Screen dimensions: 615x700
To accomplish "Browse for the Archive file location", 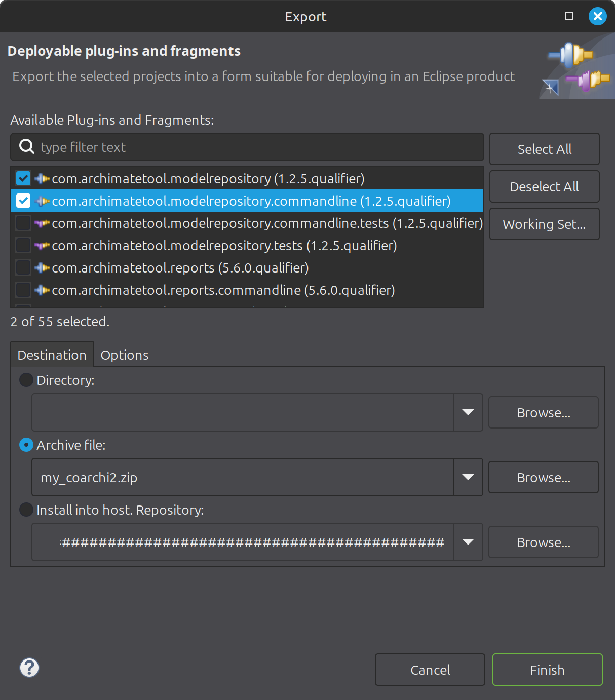I will tap(544, 477).
